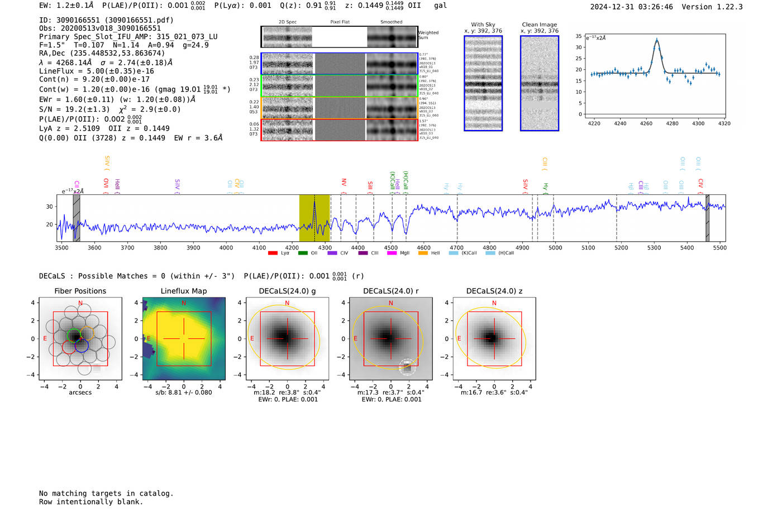Click the 'LyA z = 2.5109' redshift line

104,128
